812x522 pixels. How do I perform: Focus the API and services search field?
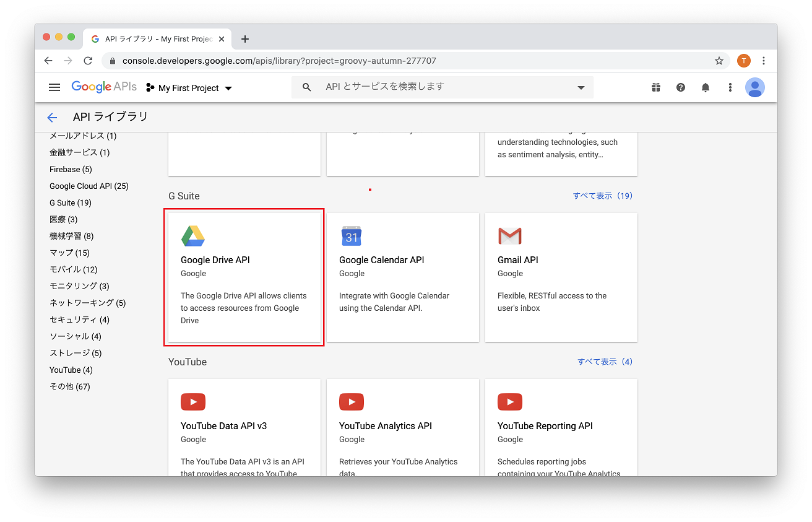pyautogui.click(x=443, y=87)
